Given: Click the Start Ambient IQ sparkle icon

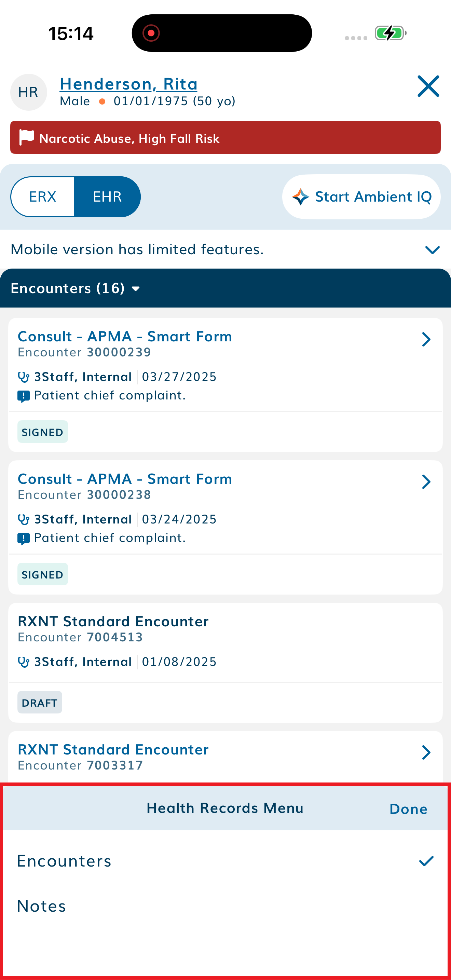Looking at the screenshot, I should (x=300, y=196).
